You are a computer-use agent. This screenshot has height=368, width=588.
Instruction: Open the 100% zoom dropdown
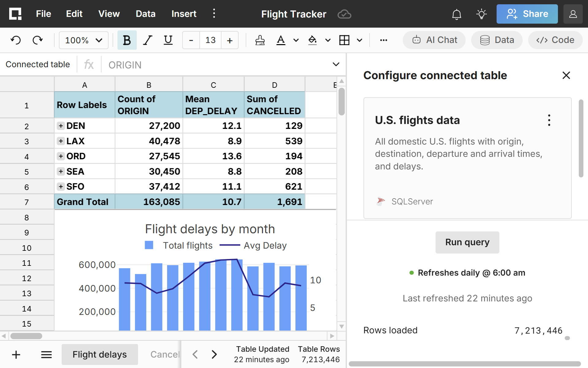tap(83, 40)
